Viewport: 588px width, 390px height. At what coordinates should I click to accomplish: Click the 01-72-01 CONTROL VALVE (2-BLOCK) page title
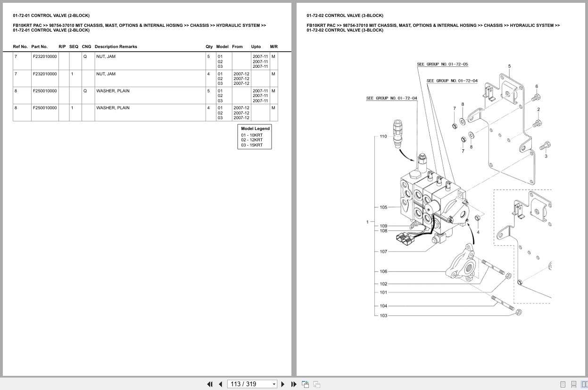(x=51, y=16)
